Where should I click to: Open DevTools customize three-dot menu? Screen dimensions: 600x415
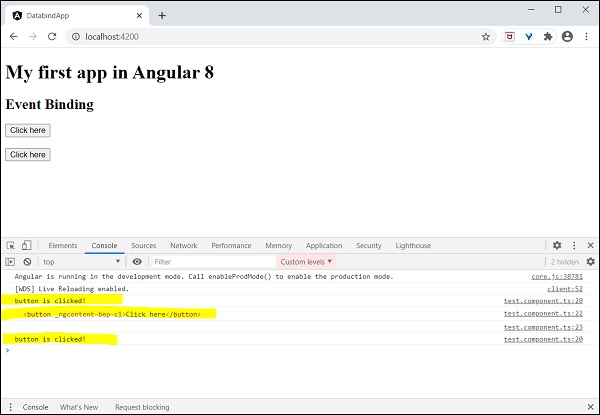pyautogui.click(x=574, y=246)
